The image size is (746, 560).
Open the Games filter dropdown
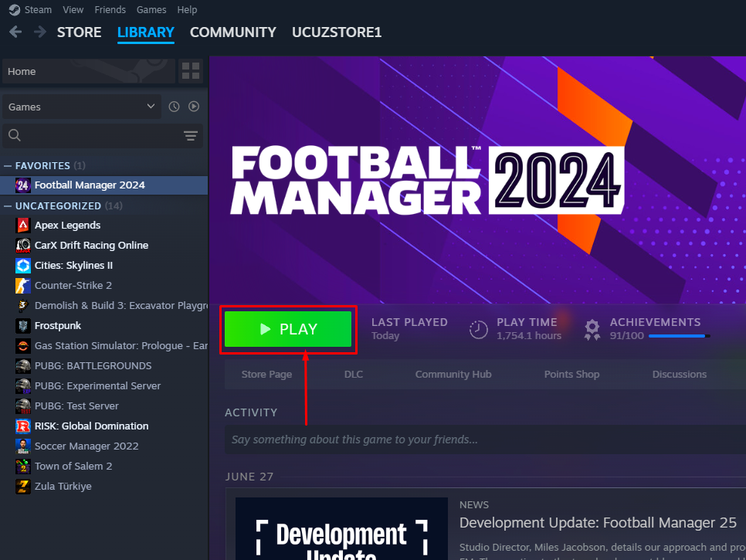click(81, 107)
